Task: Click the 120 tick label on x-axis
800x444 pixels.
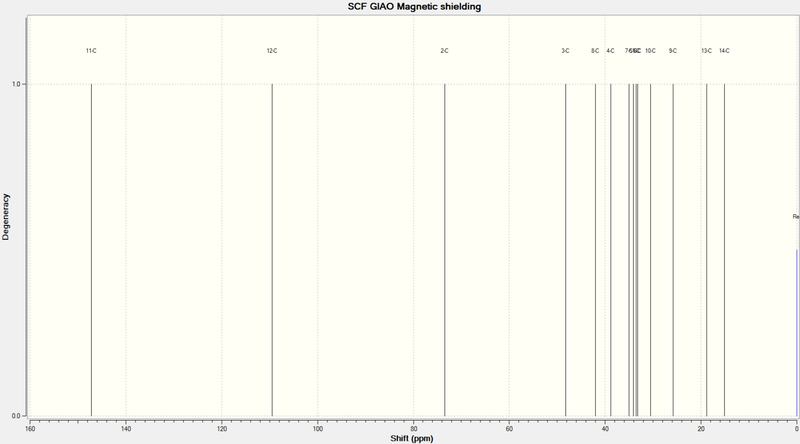Action: [222, 429]
